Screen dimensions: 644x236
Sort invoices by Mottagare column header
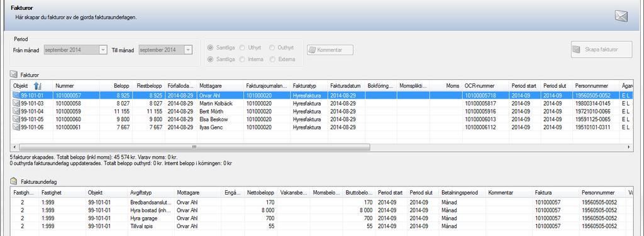(221, 86)
